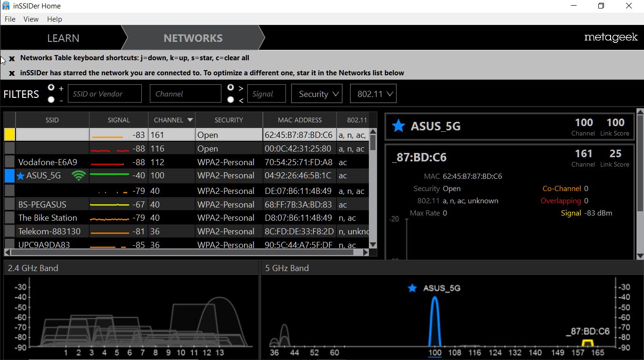The width and height of the screenshot is (644, 360).
Task: Dismiss the starred network notice
Action: coord(12,73)
